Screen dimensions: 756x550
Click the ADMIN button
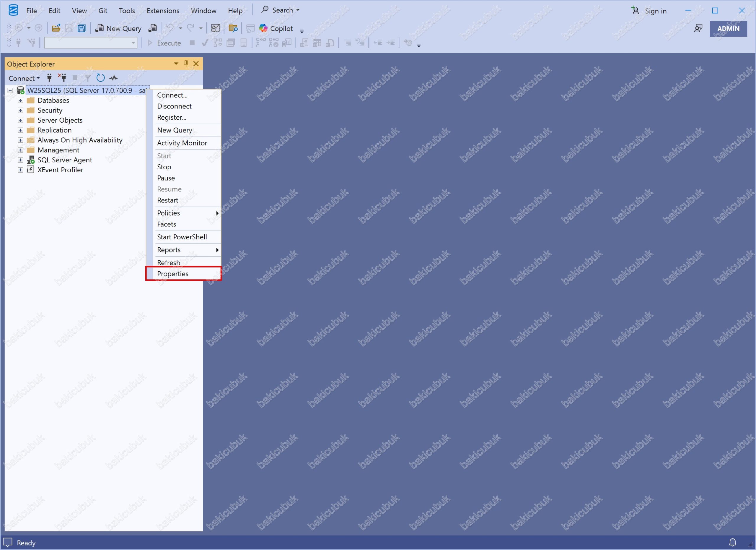pyautogui.click(x=728, y=29)
